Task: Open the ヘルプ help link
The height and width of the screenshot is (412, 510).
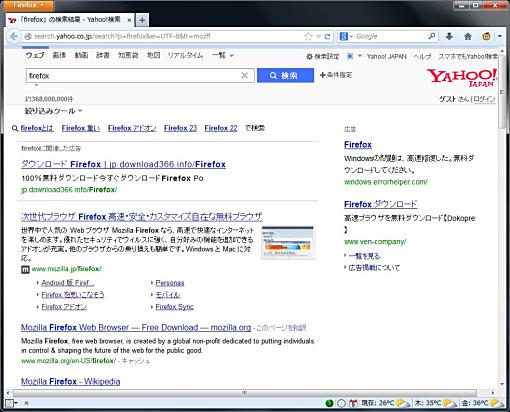Action: 422,57
